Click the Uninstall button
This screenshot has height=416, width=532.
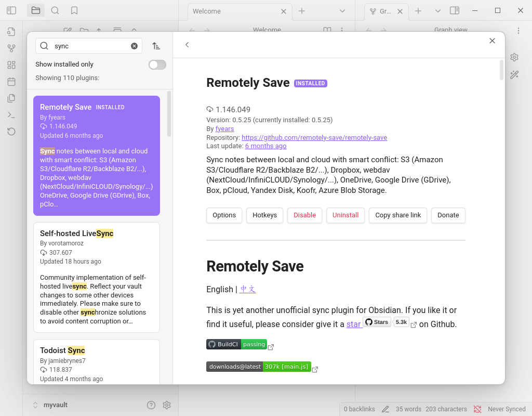point(345,215)
